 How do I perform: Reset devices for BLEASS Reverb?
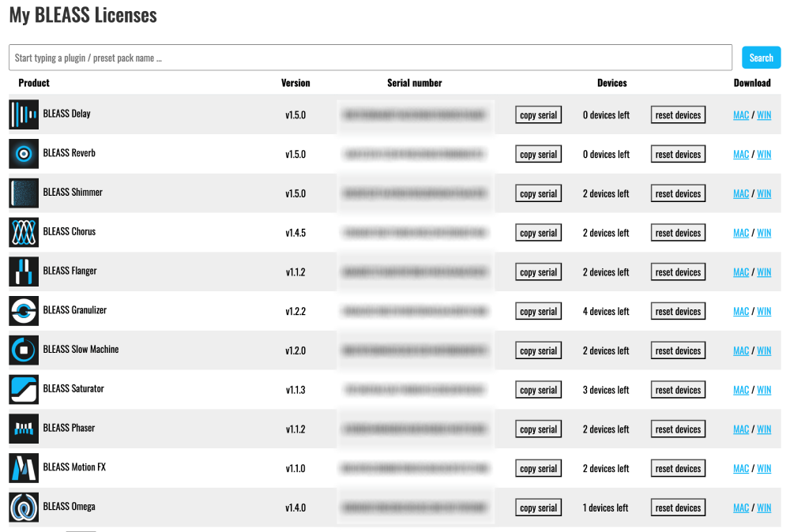click(x=678, y=155)
